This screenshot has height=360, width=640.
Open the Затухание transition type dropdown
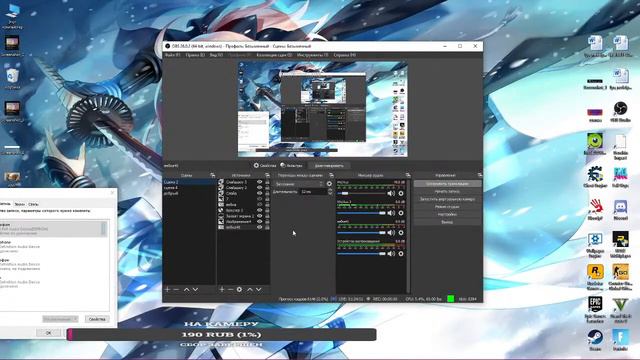pyautogui.click(x=298, y=184)
